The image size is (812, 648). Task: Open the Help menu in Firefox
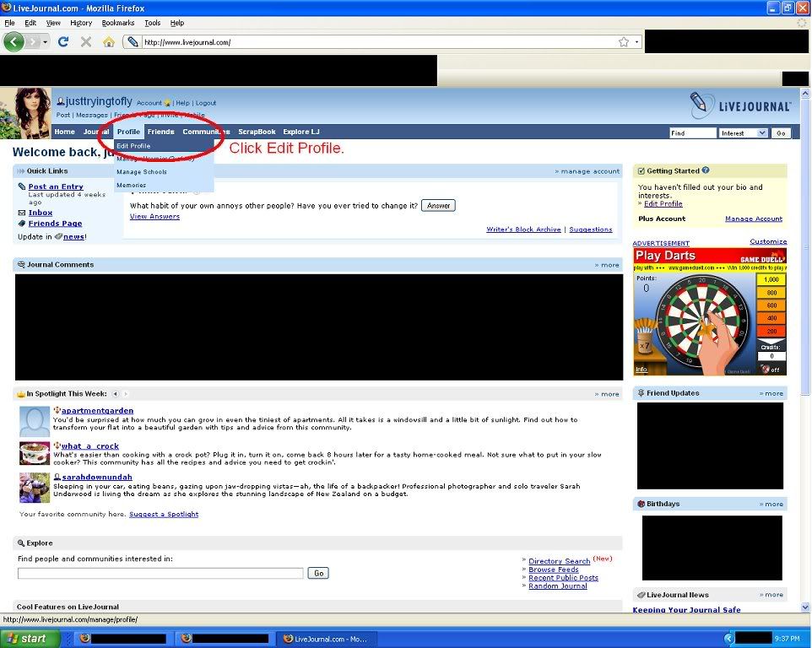pos(177,23)
